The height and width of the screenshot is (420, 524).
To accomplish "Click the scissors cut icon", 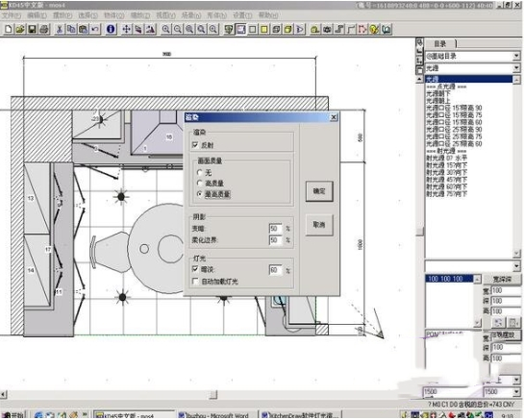I will [x=60, y=30].
